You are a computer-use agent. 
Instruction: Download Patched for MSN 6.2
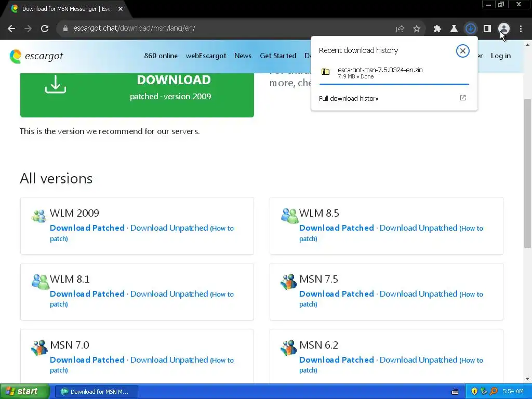click(x=337, y=360)
